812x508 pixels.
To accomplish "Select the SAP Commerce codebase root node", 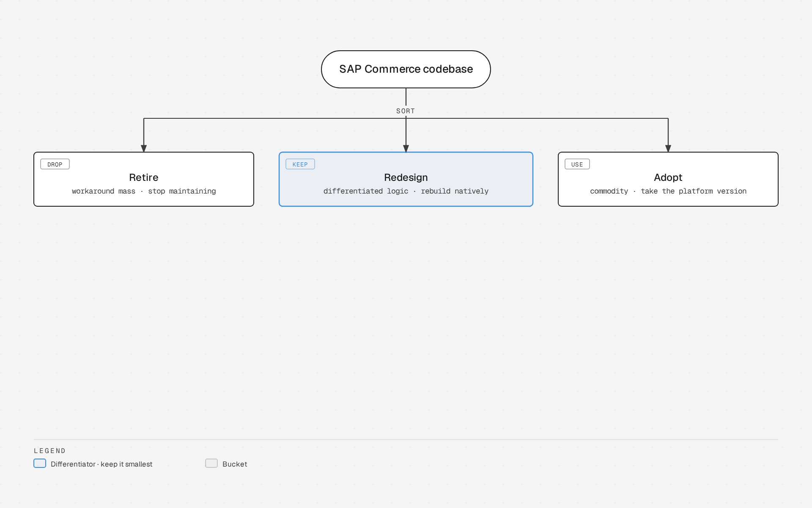I will pyautogui.click(x=406, y=69).
